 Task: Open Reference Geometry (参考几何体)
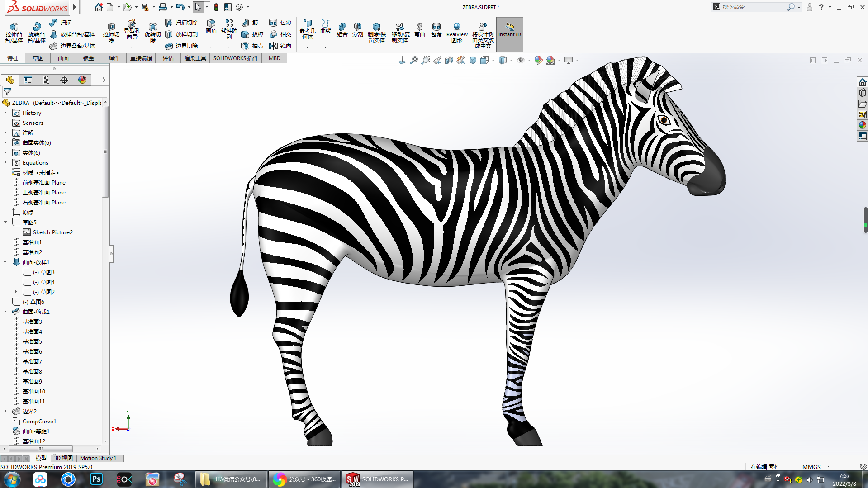click(307, 29)
